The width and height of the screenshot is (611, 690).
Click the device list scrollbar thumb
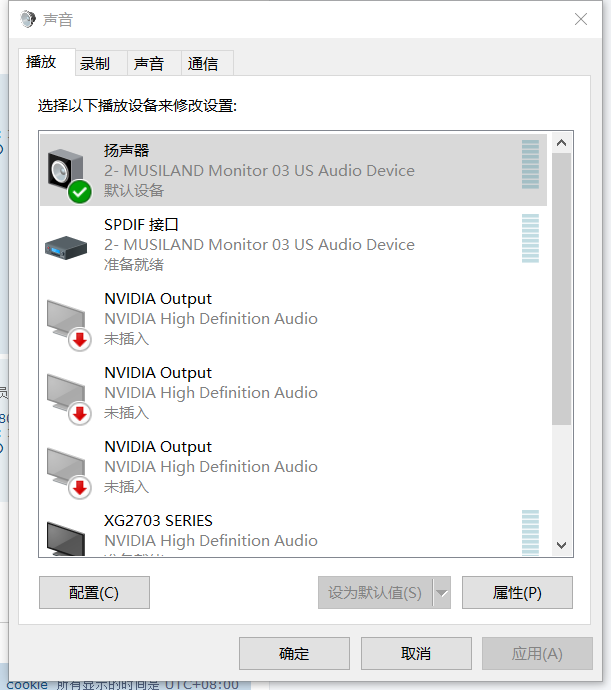click(x=561, y=289)
